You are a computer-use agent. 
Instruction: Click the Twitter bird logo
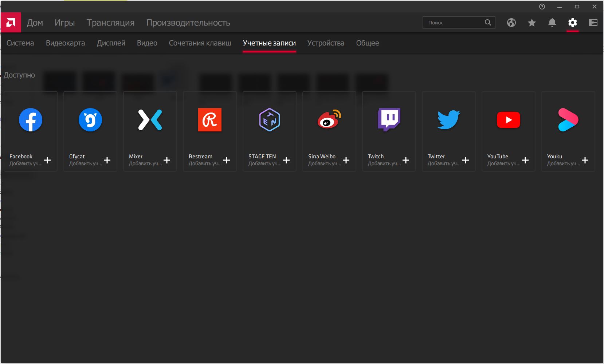449,120
